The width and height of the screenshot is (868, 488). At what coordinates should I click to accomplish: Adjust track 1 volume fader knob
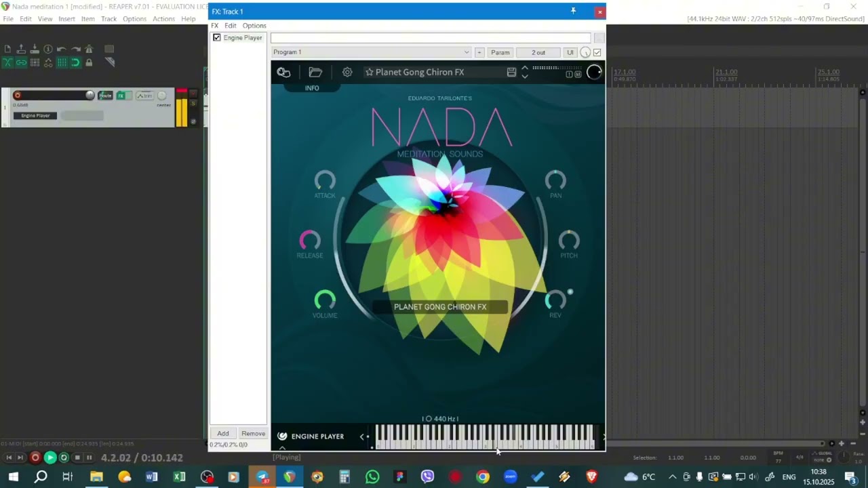(x=90, y=96)
